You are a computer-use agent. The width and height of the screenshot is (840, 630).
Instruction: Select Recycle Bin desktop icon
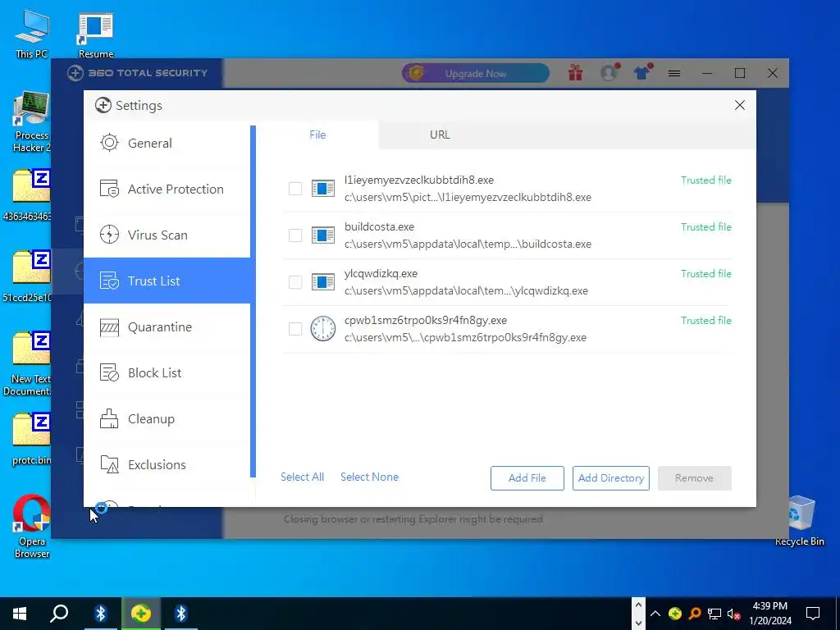[799, 521]
